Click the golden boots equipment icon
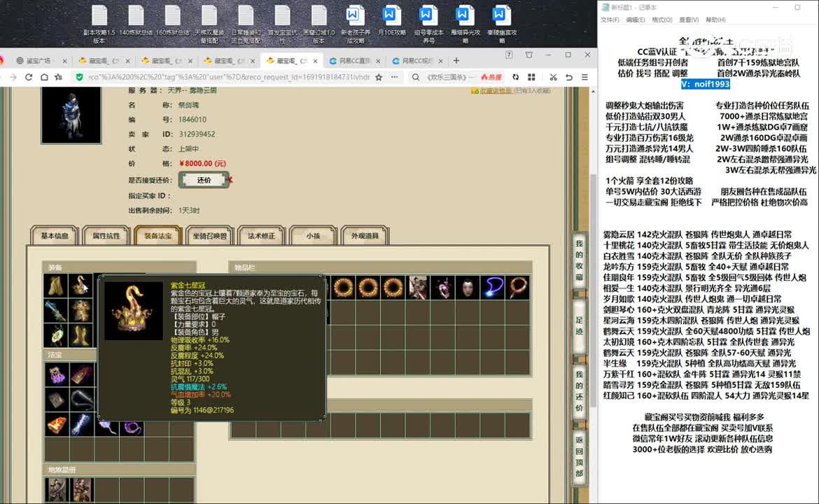This screenshot has width=819, height=504. coord(80,335)
